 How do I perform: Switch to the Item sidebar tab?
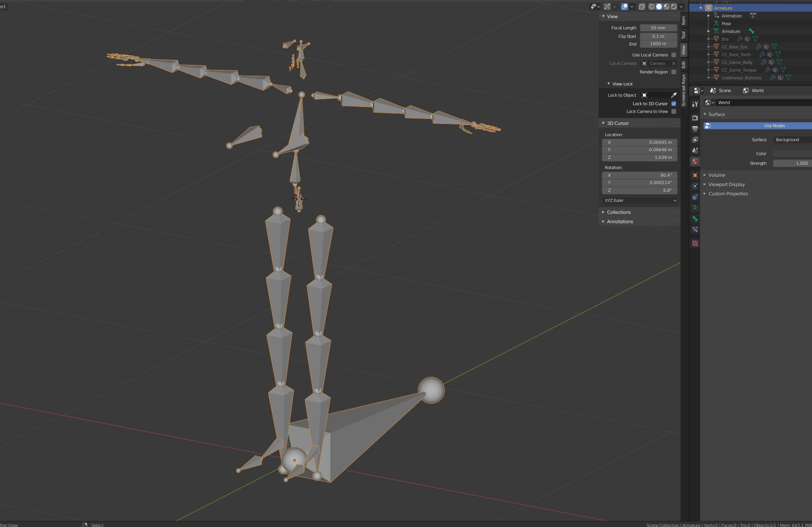(x=684, y=20)
